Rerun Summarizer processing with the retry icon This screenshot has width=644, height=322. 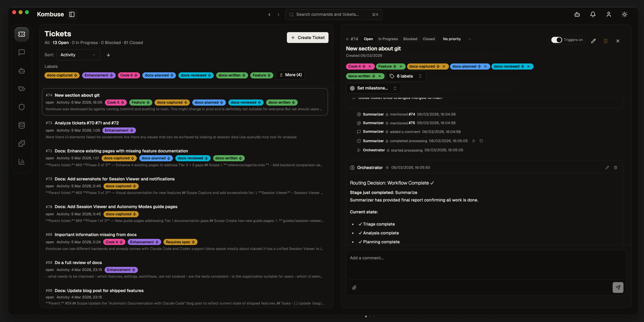(481, 141)
